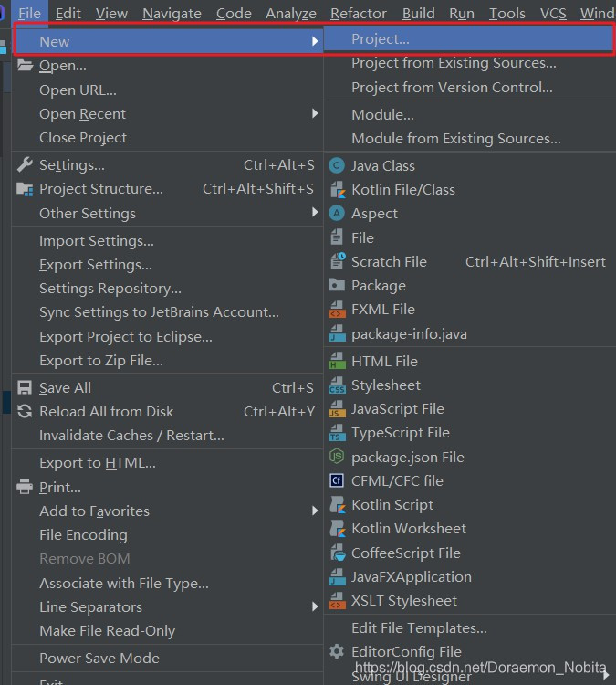Click the Settings wrench icon
Viewport: 616px width, 685px height.
[25, 164]
